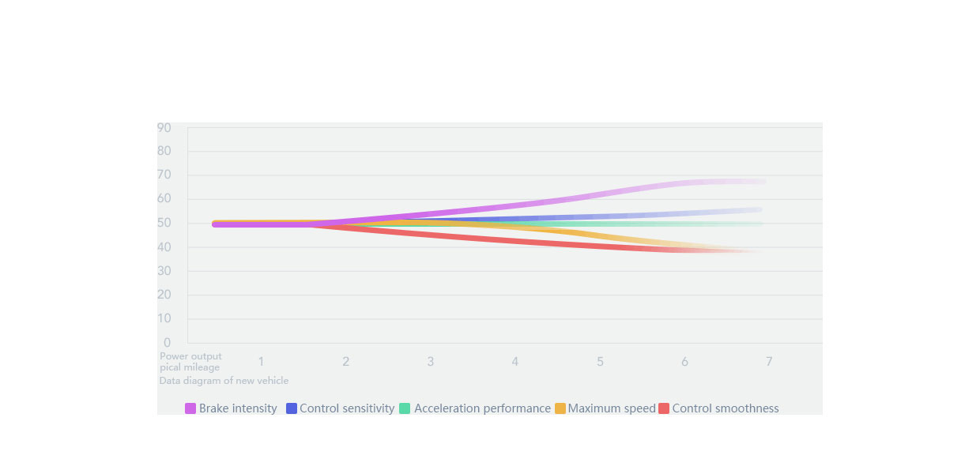The width and height of the screenshot is (980, 474).
Task: Click the Data diagram of new vehicle caption
Action: point(224,381)
